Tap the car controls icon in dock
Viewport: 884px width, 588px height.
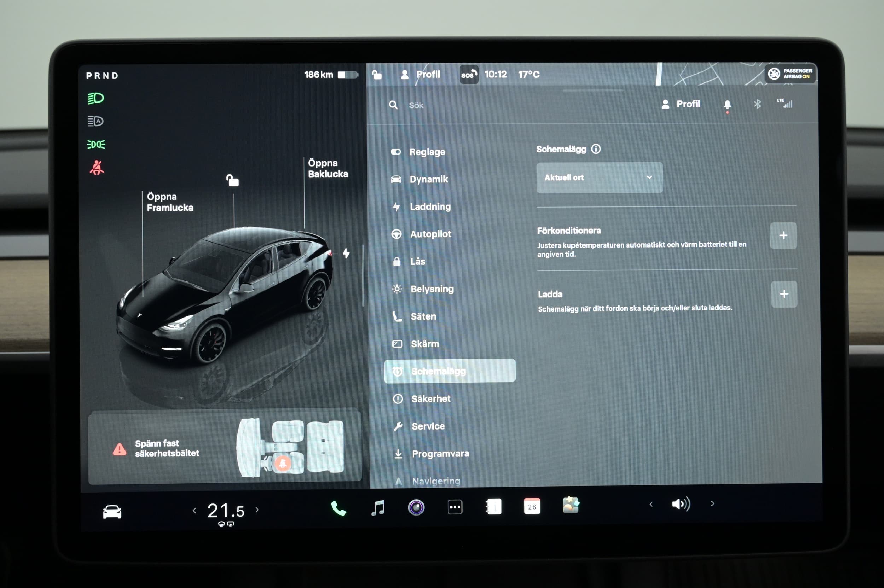click(112, 512)
